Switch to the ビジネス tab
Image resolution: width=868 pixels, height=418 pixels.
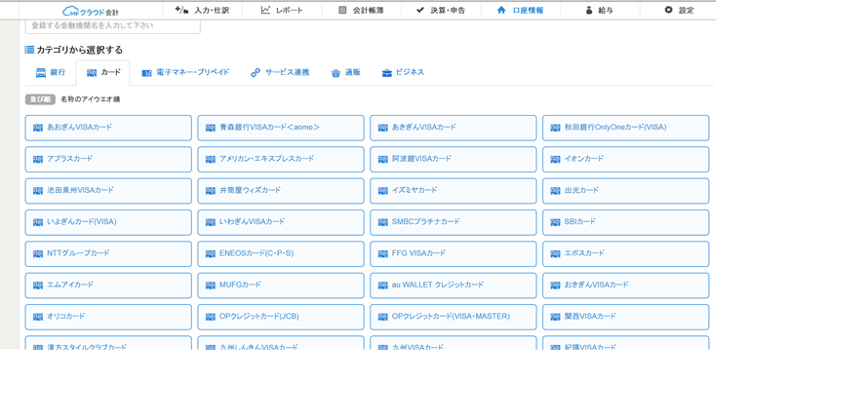403,72
